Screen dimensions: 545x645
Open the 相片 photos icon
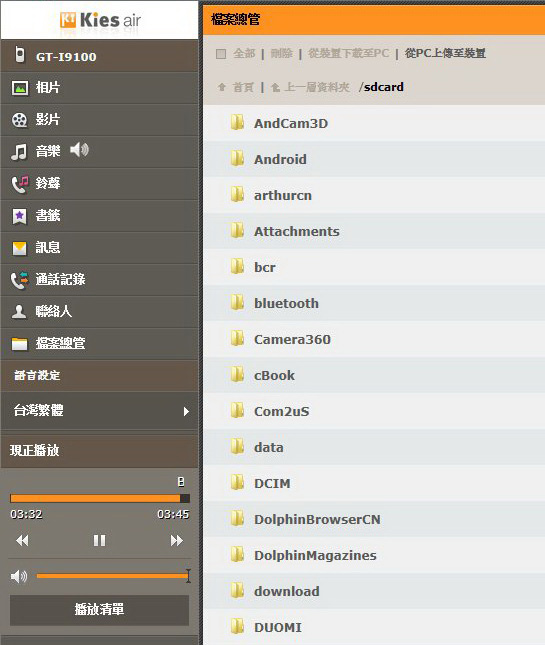point(20,88)
